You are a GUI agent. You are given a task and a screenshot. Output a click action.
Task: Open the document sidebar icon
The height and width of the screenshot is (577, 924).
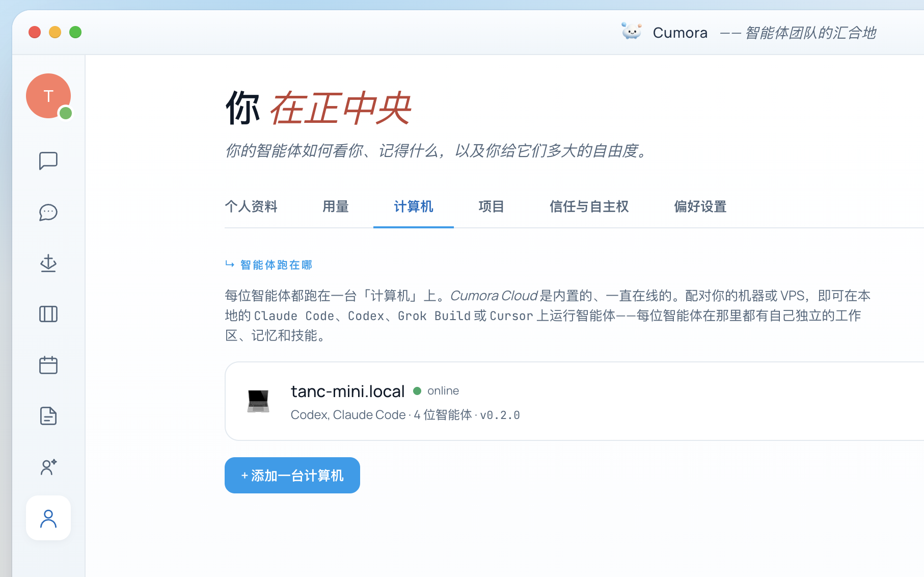(x=48, y=416)
